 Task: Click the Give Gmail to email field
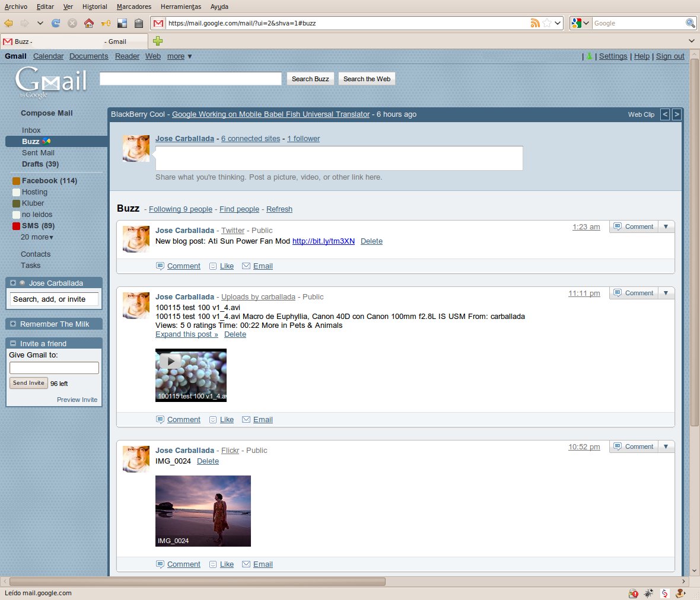(54, 368)
